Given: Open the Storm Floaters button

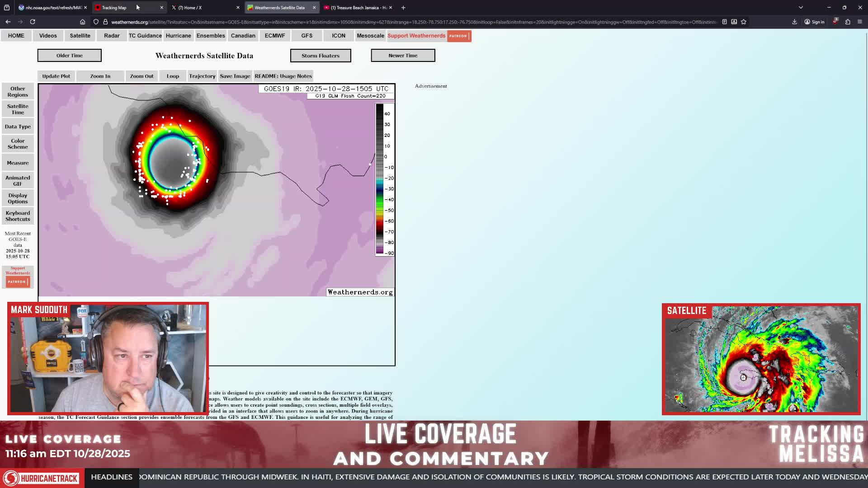Looking at the screenshot, I should [x=321, y=56].
